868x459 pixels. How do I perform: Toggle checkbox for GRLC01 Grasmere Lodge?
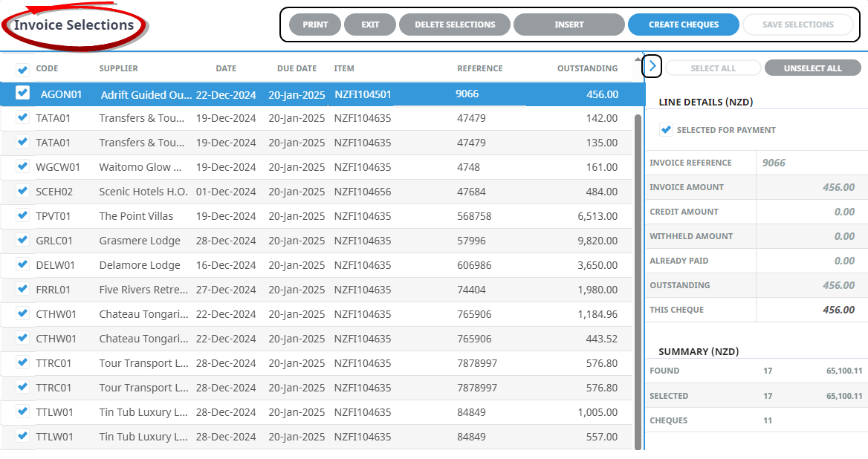(x=23, y=240)
